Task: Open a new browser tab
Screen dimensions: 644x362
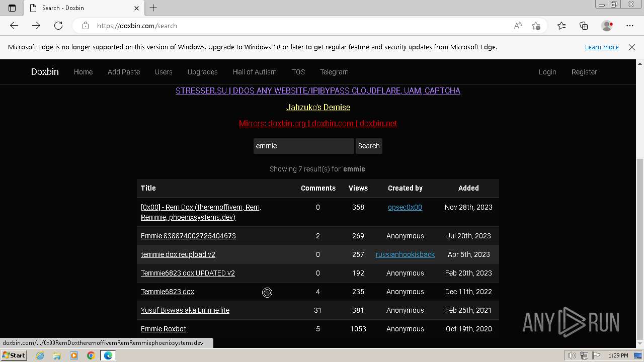Action: click(153, 8)
